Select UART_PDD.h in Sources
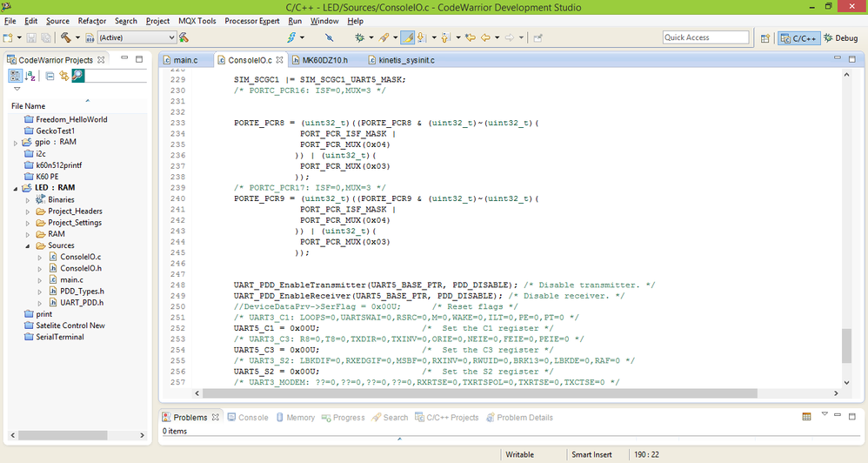This screenshot has width=868, height=463. [x=82, y=302]
